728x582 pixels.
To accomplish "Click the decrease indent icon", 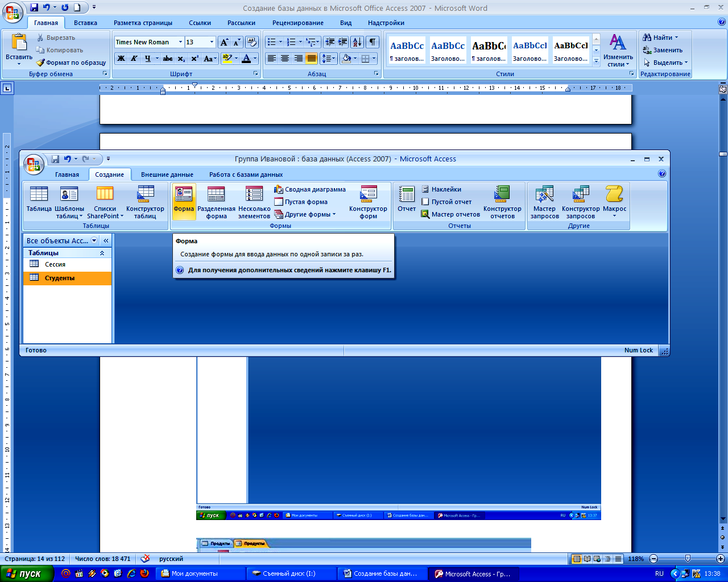I will click(330, 42).
